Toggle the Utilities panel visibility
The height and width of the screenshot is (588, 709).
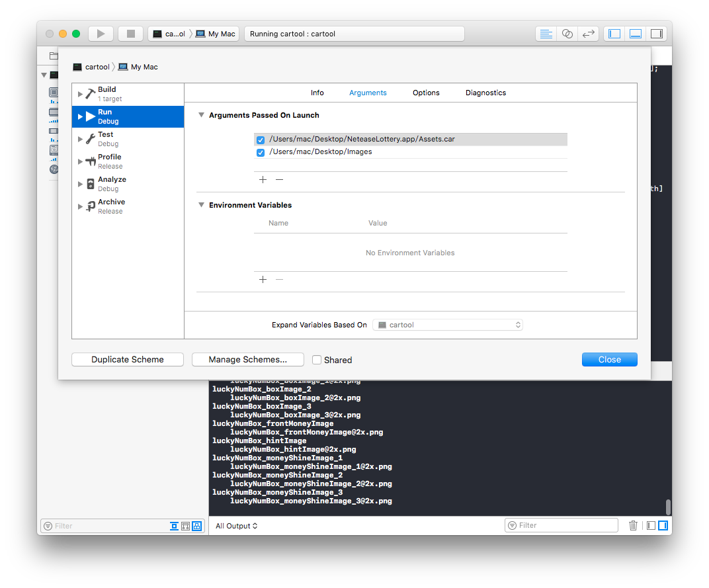[x=657, y=34]
